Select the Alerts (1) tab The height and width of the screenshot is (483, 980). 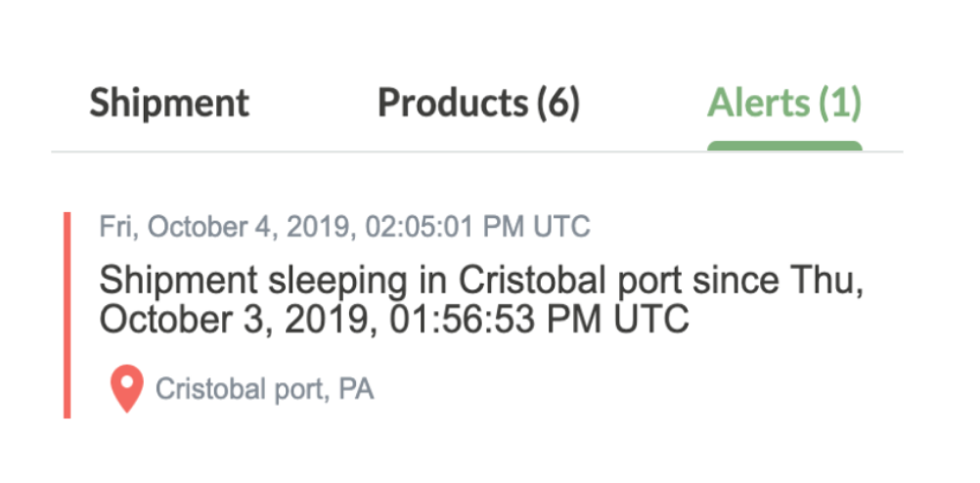(784, 103)
